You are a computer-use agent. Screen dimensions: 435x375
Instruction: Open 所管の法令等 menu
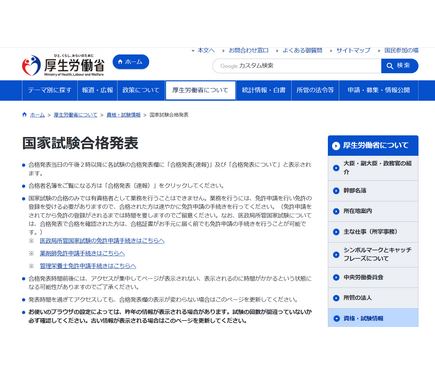click(315, 90)
